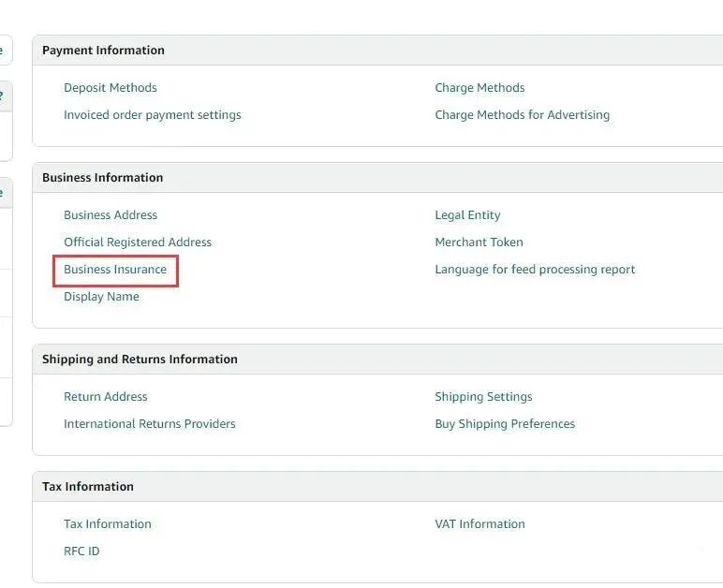Open Charge Methods for Advertising
Image resolution: width=723 pixels, height=588 pixels.
tap(522, 115)
